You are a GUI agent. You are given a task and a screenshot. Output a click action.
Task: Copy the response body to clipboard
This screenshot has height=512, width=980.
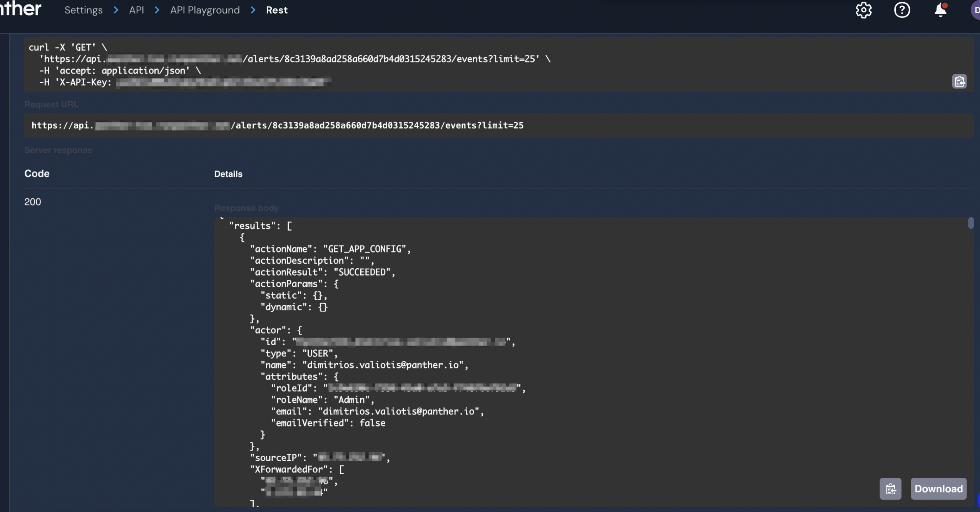(x=890, y=489)
